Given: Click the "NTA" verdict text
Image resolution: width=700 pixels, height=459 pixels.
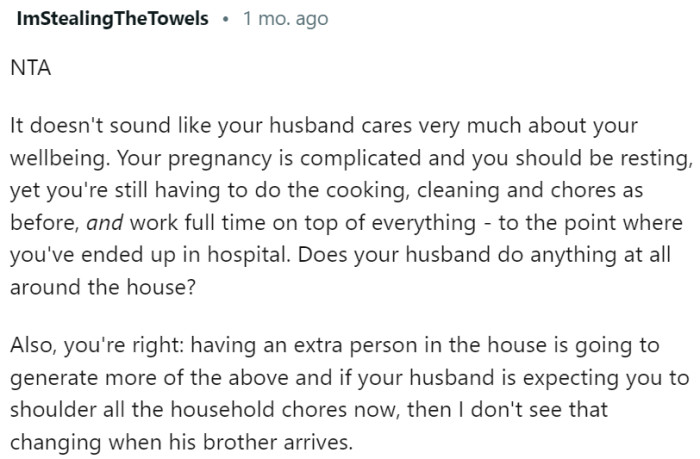Looking at the screenshot, I should coord(29,72).
